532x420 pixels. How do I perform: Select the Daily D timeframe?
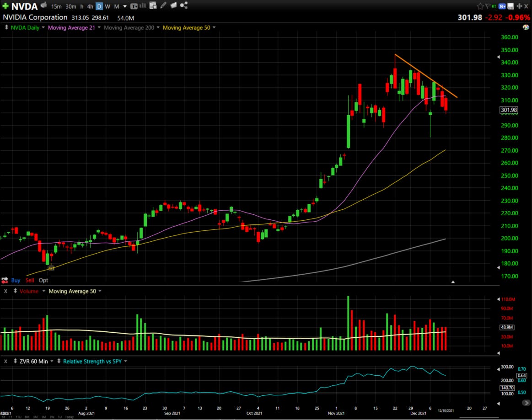coord(99,6)
